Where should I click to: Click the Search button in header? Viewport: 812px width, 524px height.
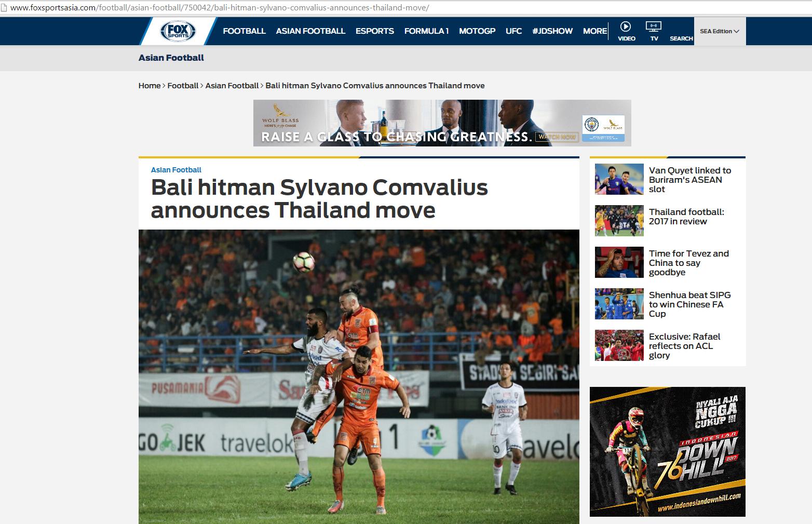point(681,38)
